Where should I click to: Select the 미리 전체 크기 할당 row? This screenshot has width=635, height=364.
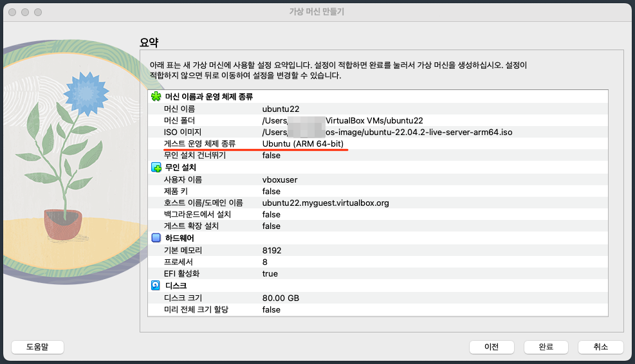coord(378,310)
